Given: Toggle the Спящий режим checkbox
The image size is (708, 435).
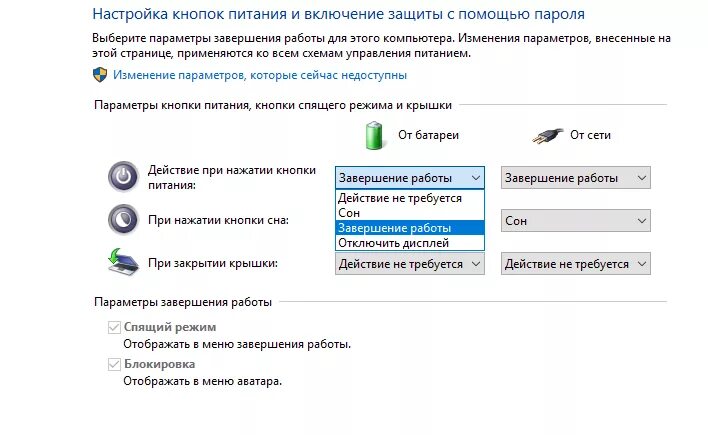Looking at the screenshot, I should [114, 327].
